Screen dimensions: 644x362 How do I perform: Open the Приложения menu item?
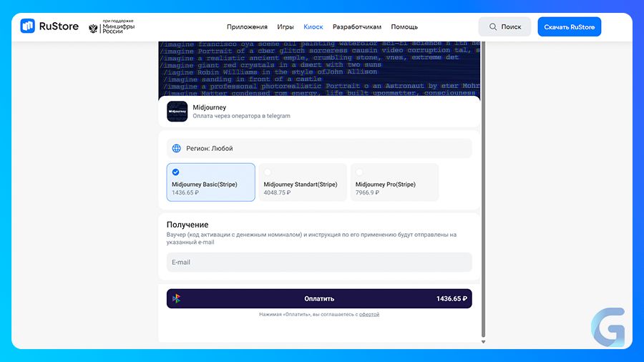pos(247,26)
